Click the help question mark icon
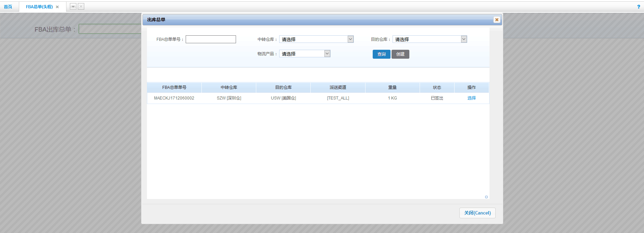Image resolution: width=644 pixels, height=233 pixels. click(639, 7)
